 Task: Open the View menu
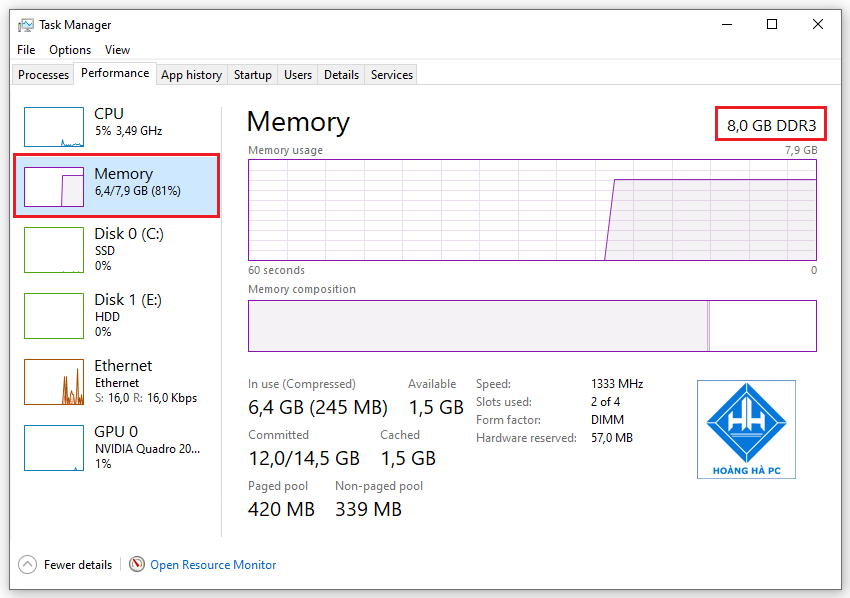tap(117, 49)
